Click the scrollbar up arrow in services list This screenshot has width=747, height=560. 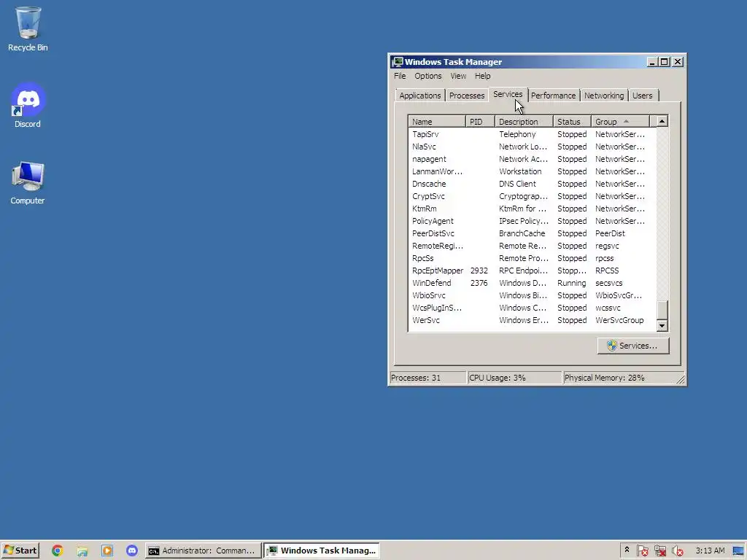[662, 122]
